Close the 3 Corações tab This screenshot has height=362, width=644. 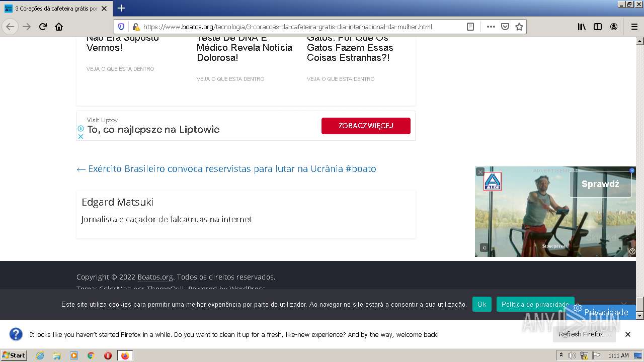pos(104,9)
